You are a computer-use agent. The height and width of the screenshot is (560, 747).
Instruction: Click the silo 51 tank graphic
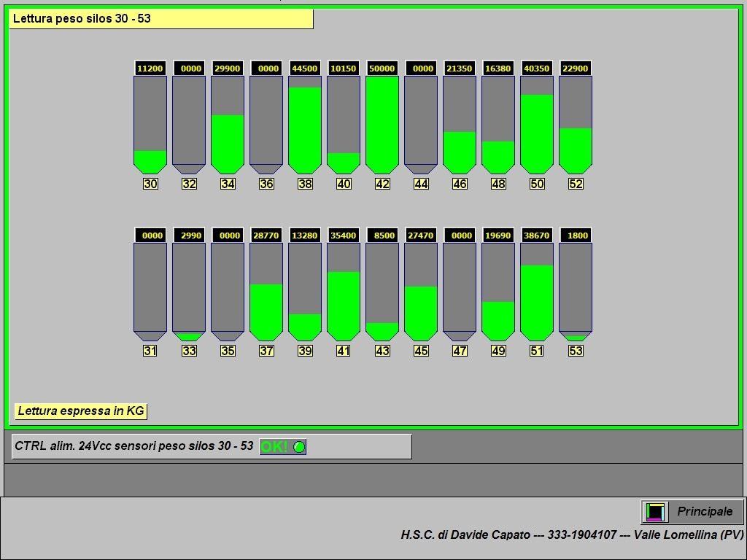[537, 292]
